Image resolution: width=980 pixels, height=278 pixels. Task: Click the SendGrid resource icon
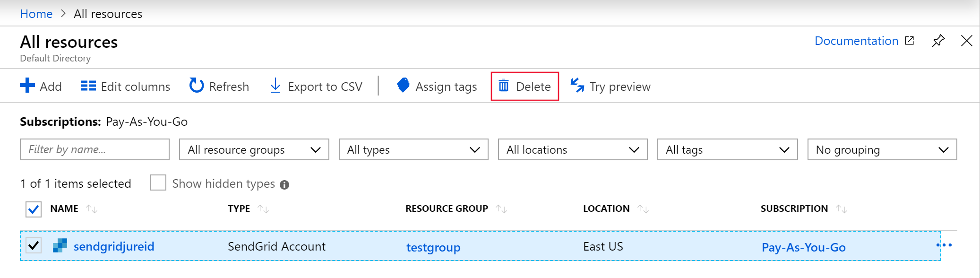coord(60,245)
